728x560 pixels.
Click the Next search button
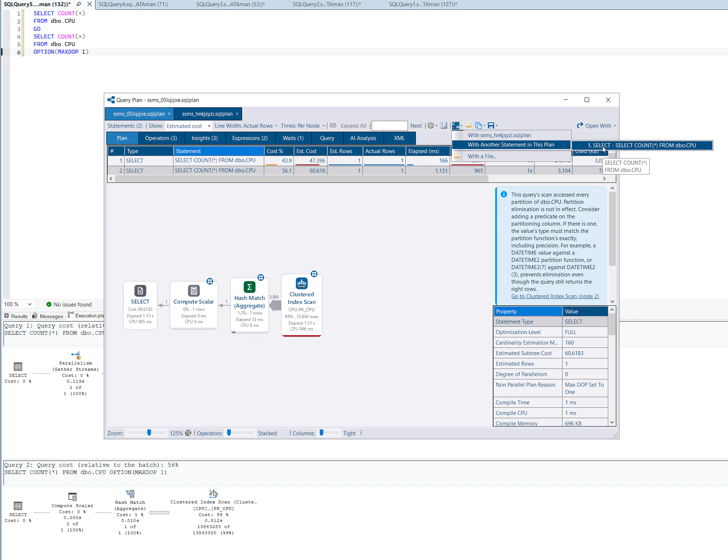point(416,126)
